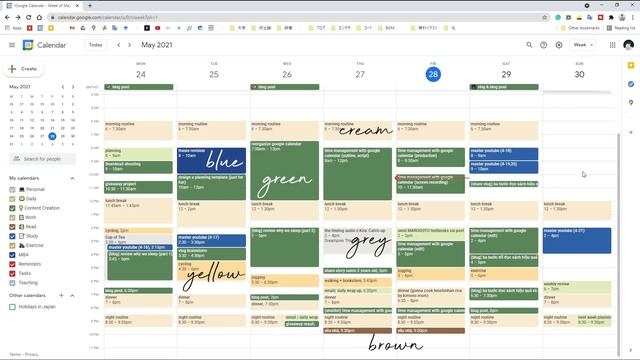Show next month in mini calendar
Screen dimensions: 640x360
tap(73, 87)
